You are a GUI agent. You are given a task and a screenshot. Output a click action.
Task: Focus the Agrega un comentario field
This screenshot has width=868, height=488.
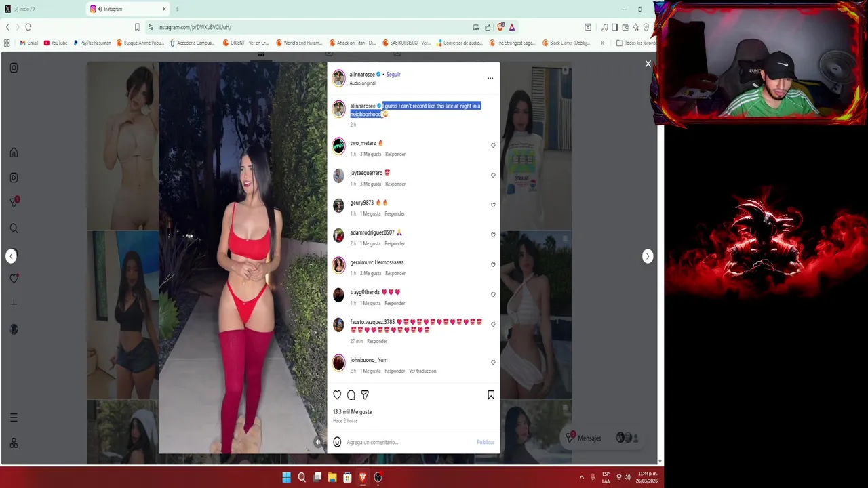tap(410, 442)
